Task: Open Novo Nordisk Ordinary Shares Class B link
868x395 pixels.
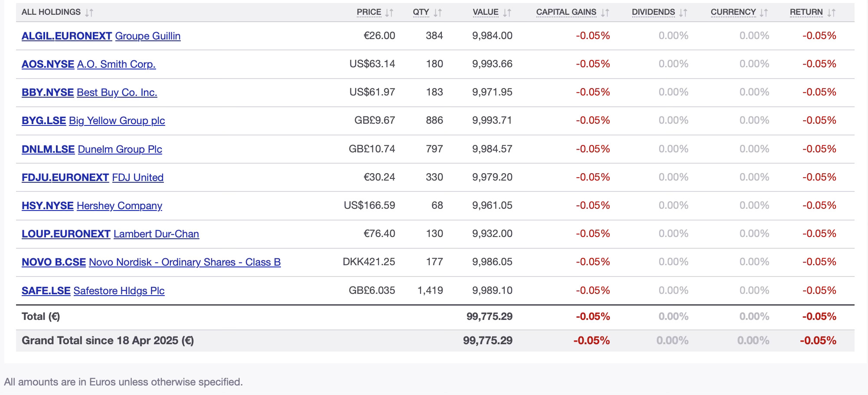Action: [x=185, y=262]
